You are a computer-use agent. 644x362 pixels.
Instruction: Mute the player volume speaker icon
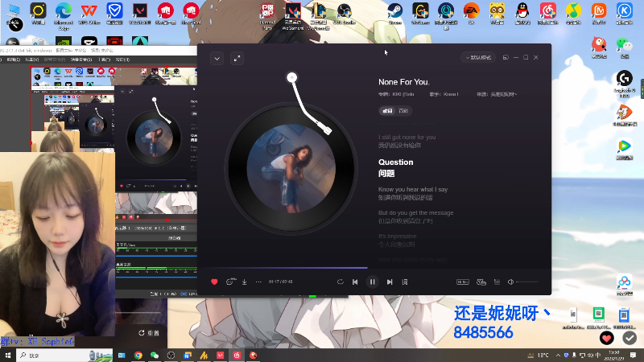[510, 282]
